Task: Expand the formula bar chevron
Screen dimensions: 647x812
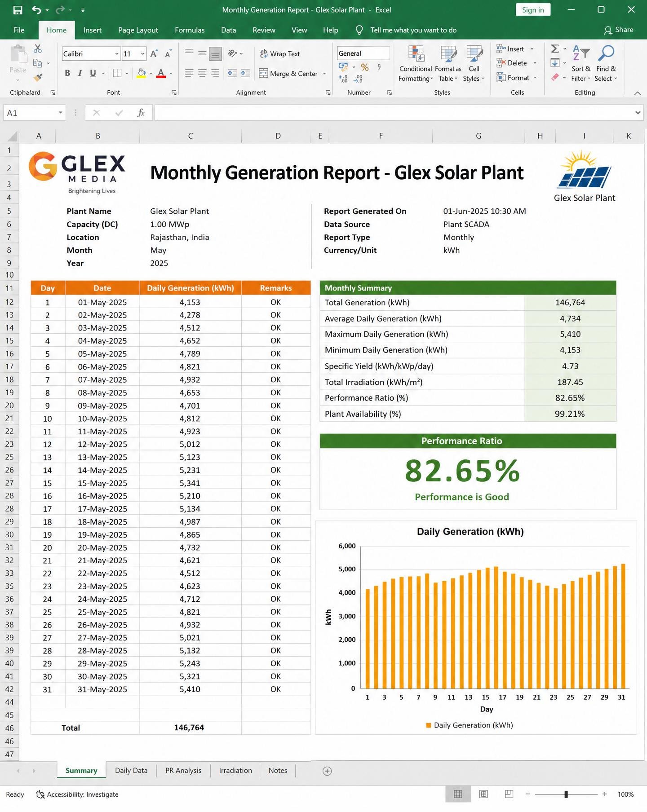Action: point(638,113)
